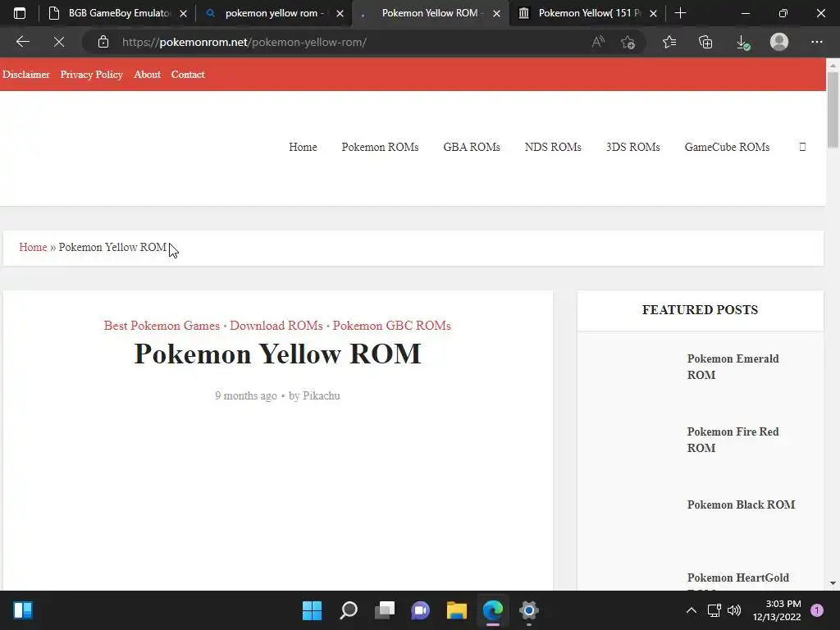Open the network status tray icon

[714, 610]
